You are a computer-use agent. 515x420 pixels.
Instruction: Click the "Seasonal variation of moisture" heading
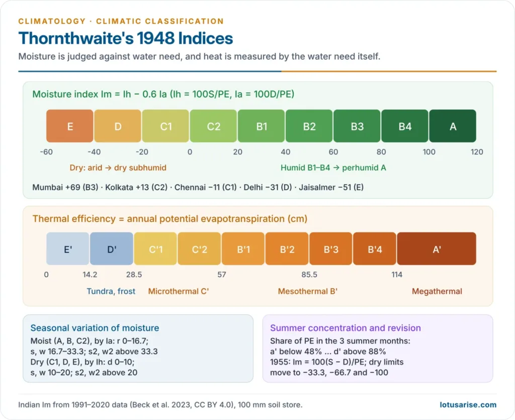coord(95,328)
